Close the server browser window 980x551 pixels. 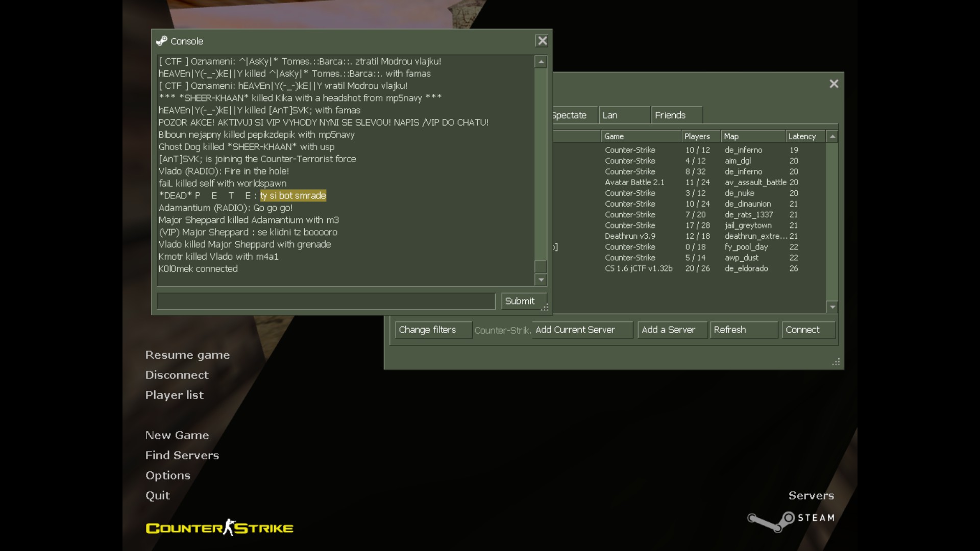coord(834,84)
